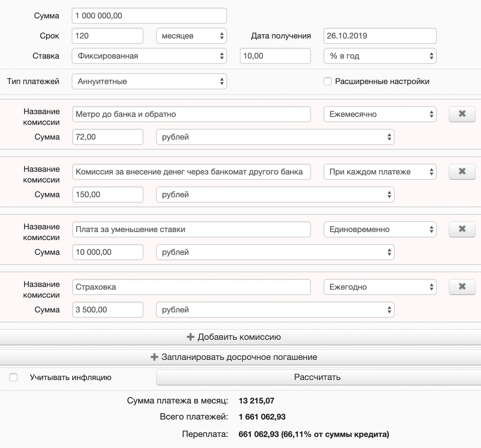
Task: Open the 'Единовременно' frequency dropdown
Action: click(380, 229)
